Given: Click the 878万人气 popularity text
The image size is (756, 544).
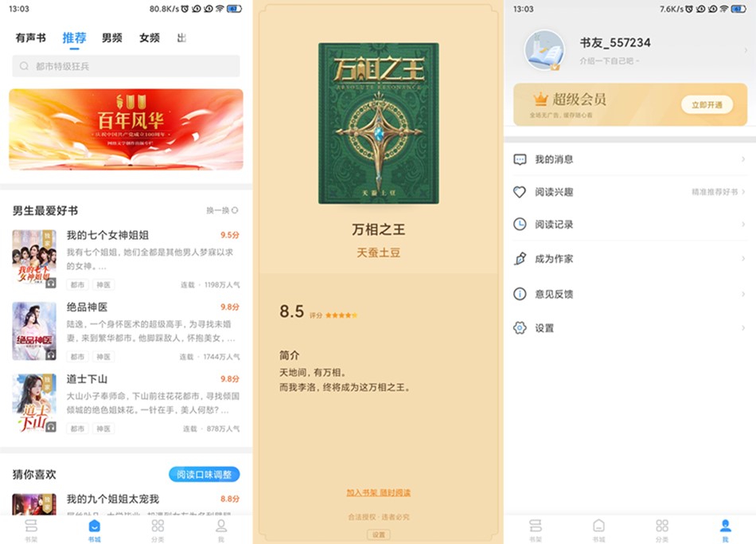Looking at the screenshot, I should tap(223, 429).
